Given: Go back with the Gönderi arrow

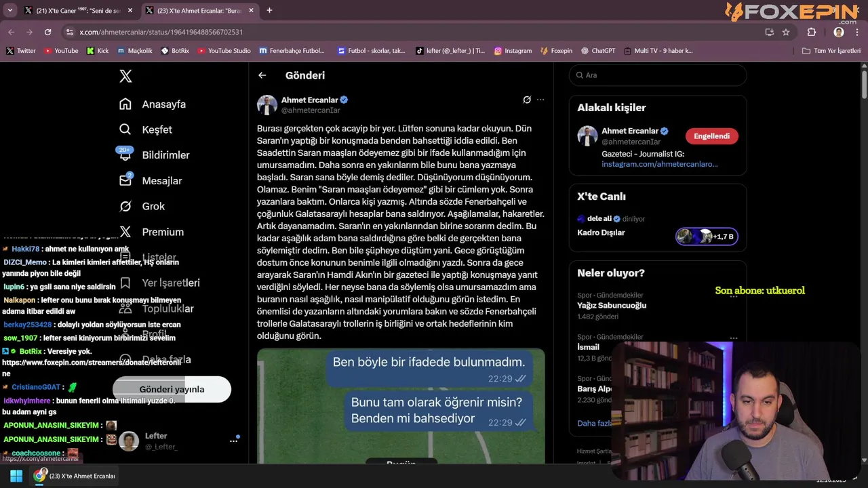Looking at the screenshot, I should [262, 75].
